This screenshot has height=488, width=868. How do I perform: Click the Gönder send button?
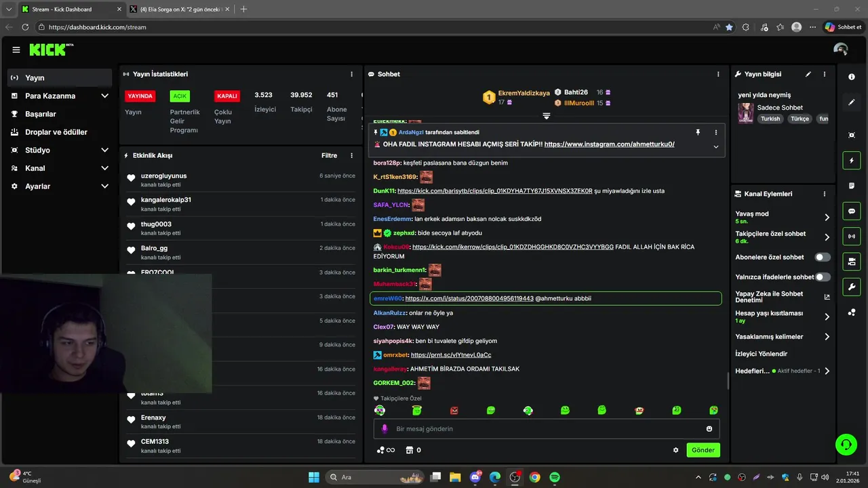pyautogui.click(x=703, y=450)
